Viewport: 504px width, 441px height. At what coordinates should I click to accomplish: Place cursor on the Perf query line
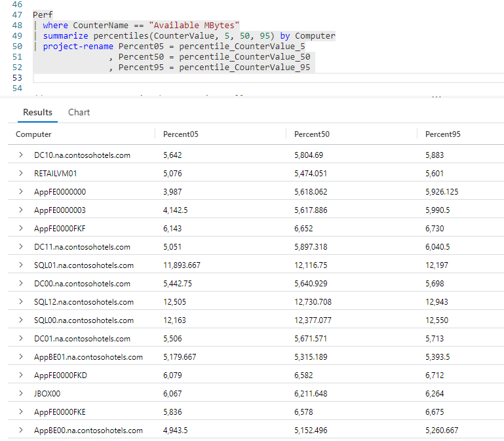pyautogui.click(x=43, y=14)
